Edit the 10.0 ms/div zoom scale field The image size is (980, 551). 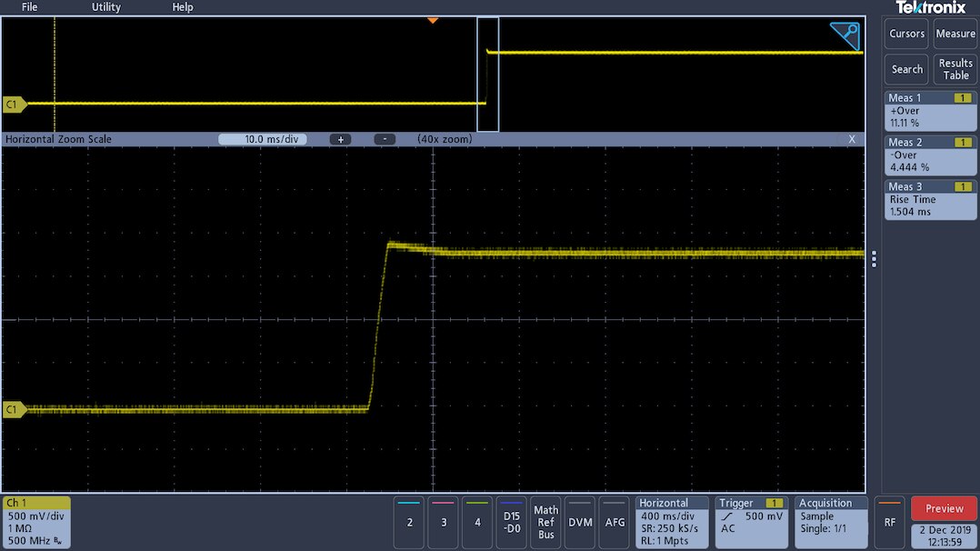[263, 139]
